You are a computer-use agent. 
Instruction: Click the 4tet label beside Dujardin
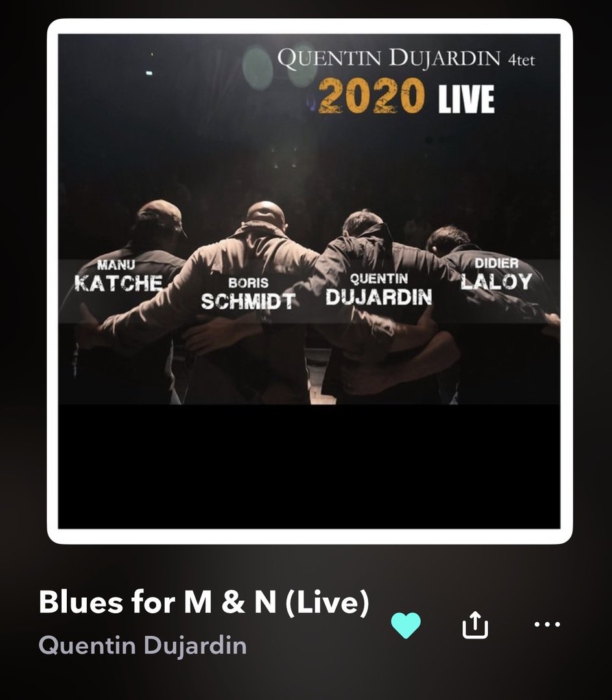[521, 60]
